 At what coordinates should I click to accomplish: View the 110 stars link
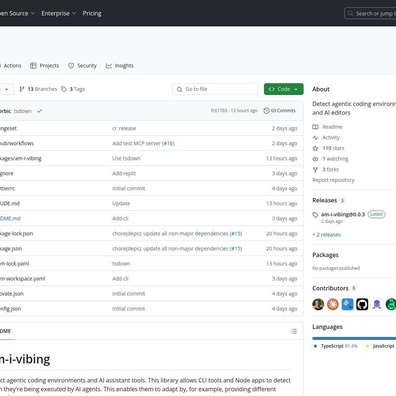click(328, 148)
